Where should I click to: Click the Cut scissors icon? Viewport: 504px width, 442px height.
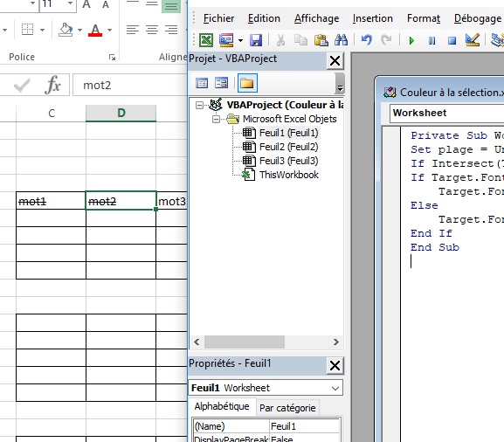click(x=280, y=40)
